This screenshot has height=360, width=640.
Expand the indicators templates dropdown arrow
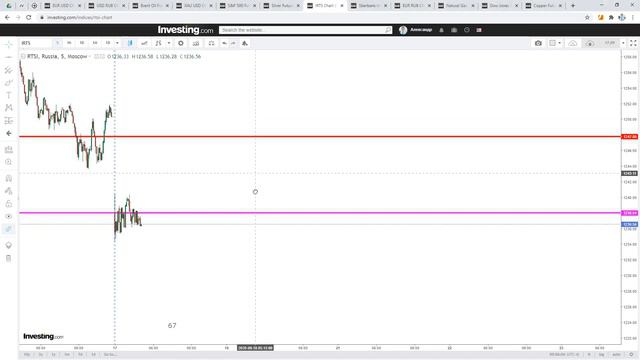click(169, 43)
